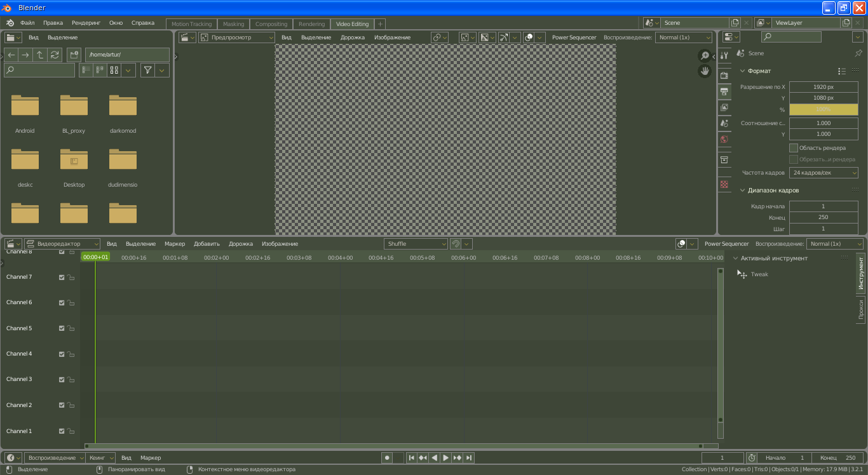Open Format presets list icon
The image size is (868, 475).
(x=842, y=71)
